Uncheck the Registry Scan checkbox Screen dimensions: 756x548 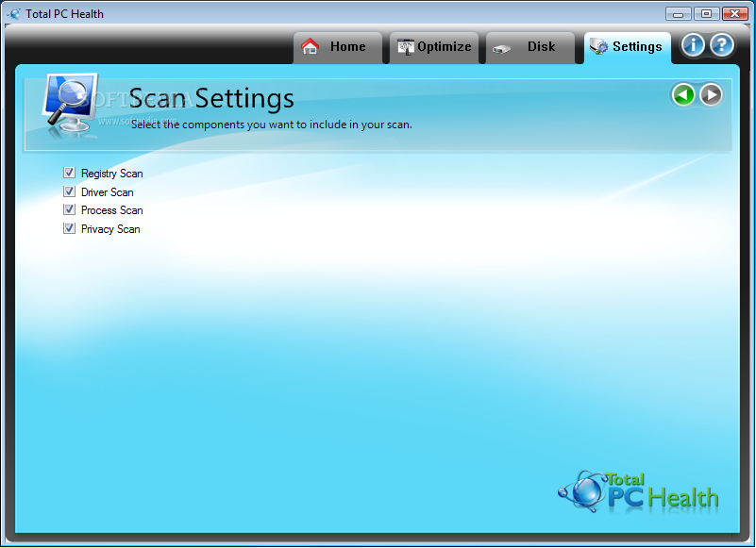pos(70,173)
